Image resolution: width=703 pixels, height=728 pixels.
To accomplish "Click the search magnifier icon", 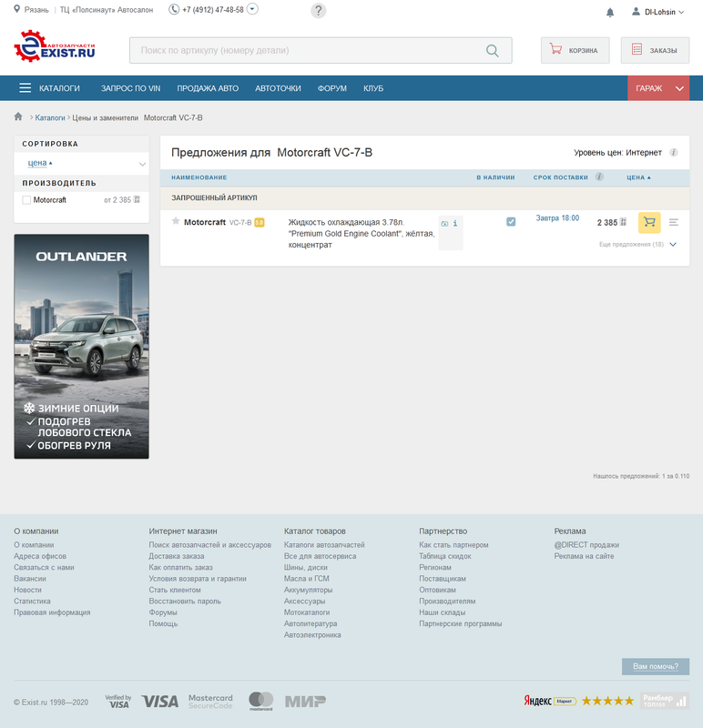I will [x=492, y=51].
